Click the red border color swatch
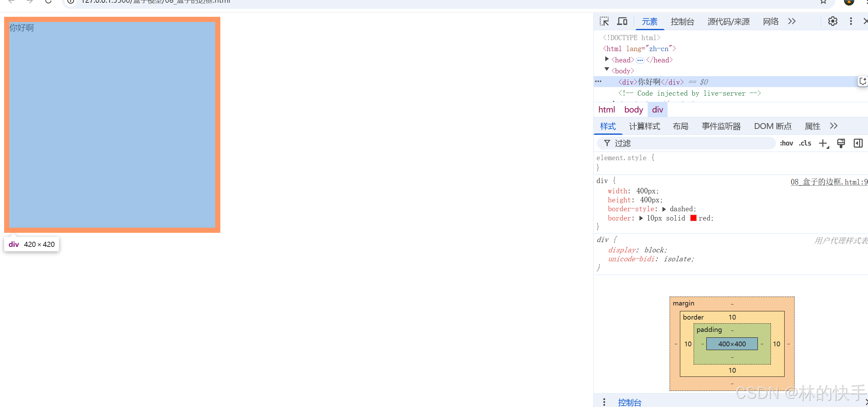This screenshot has width=868, height=407. coord(693,218)
